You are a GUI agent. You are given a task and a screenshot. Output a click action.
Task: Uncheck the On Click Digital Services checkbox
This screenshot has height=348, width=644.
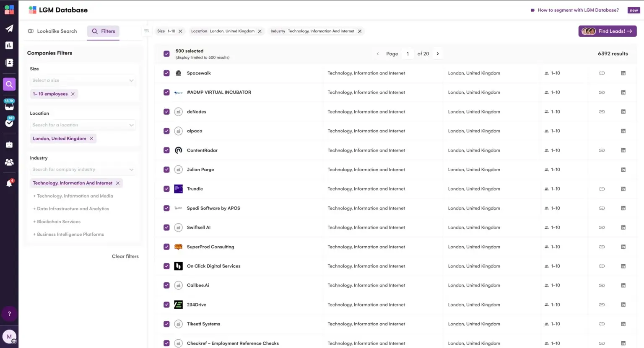[166, 266]
